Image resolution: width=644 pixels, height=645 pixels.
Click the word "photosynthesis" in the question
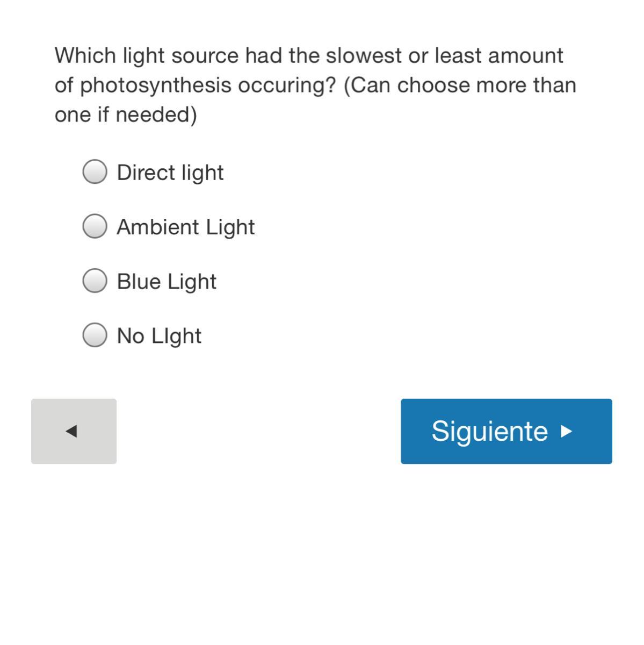(x=156, y=85)
